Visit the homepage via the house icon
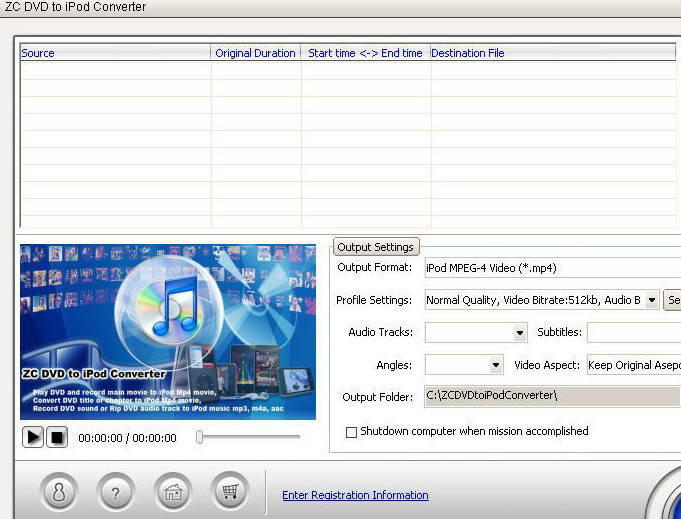Viewport: 681px width, 519px height. 173,492
